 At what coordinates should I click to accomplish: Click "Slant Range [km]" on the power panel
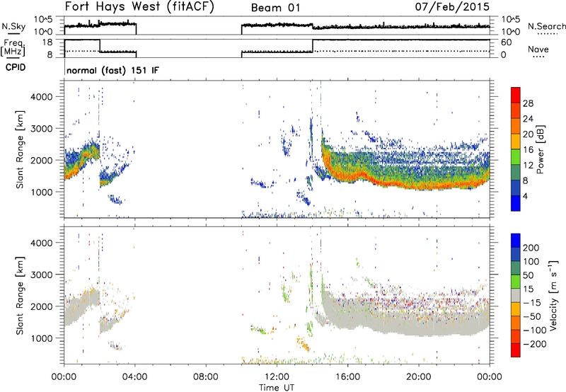click(20, 149)
